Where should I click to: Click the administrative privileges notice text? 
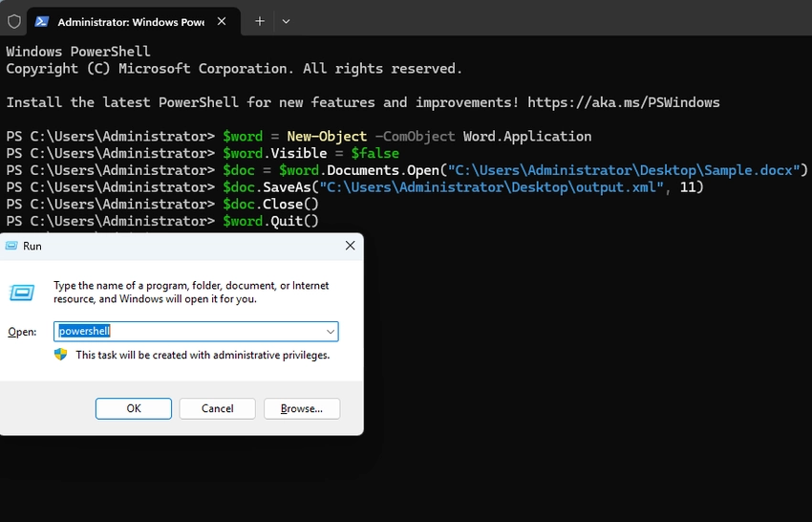(203, 355)
